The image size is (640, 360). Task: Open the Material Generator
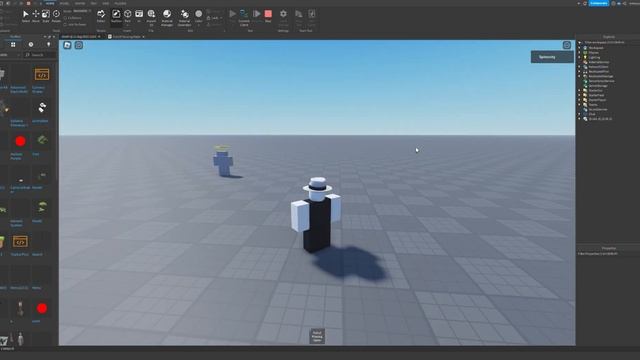tap(184, 17)
